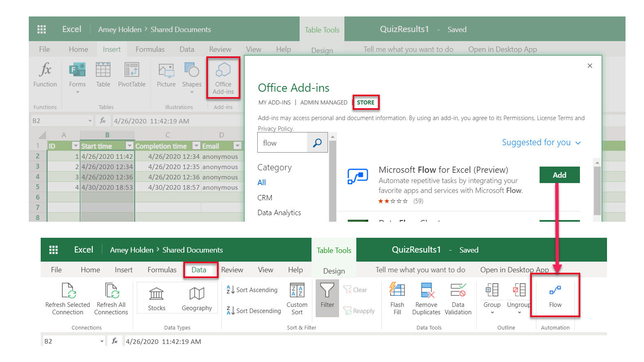Click the search magnifier in Add-ins dialog

pyautogui.click(x=317, y=143)
